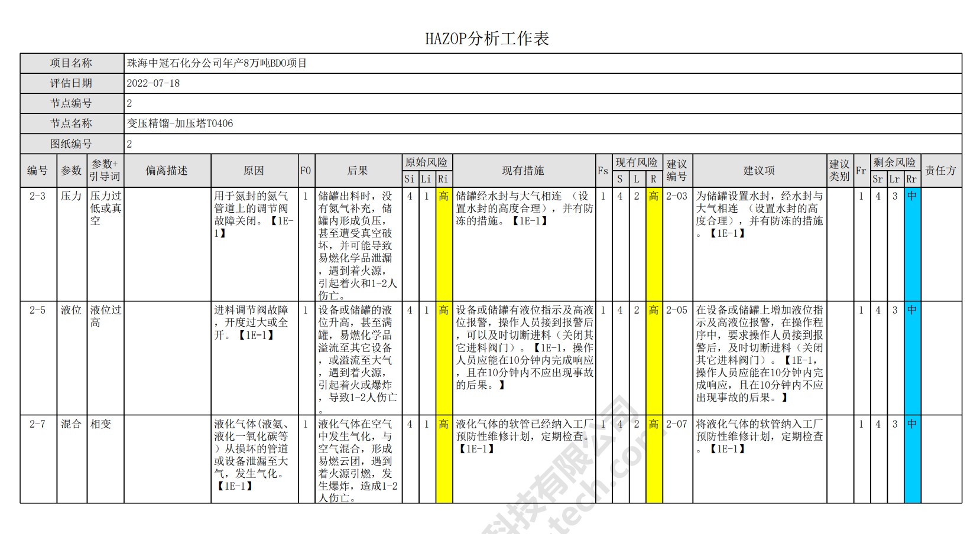Viewport: 980px width, 534px height.
Task: Click the "建议编号" column header
Action: coord(677,171)
